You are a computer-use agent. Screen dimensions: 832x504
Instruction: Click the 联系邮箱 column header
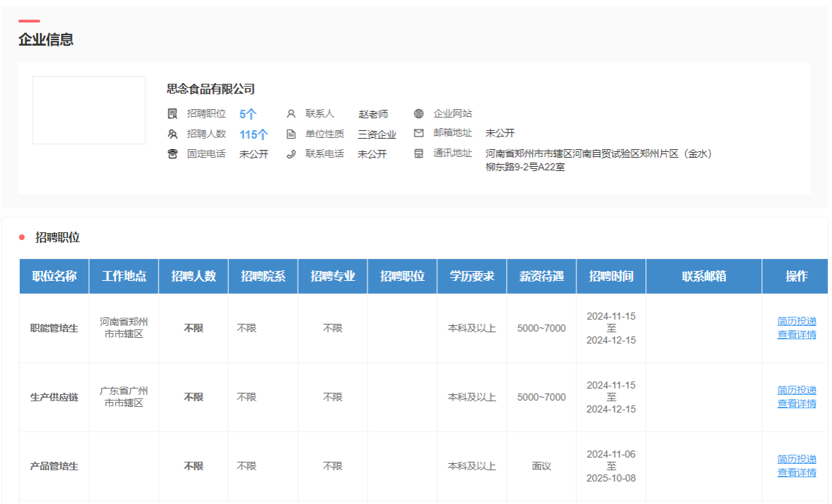(x=704, y=276)
